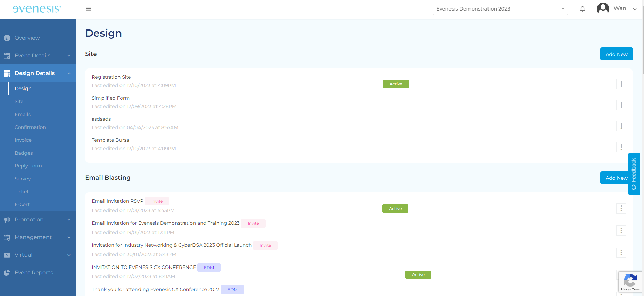Click the Overview sidebar icon
644x296 pixels.
tap(7, 38)
